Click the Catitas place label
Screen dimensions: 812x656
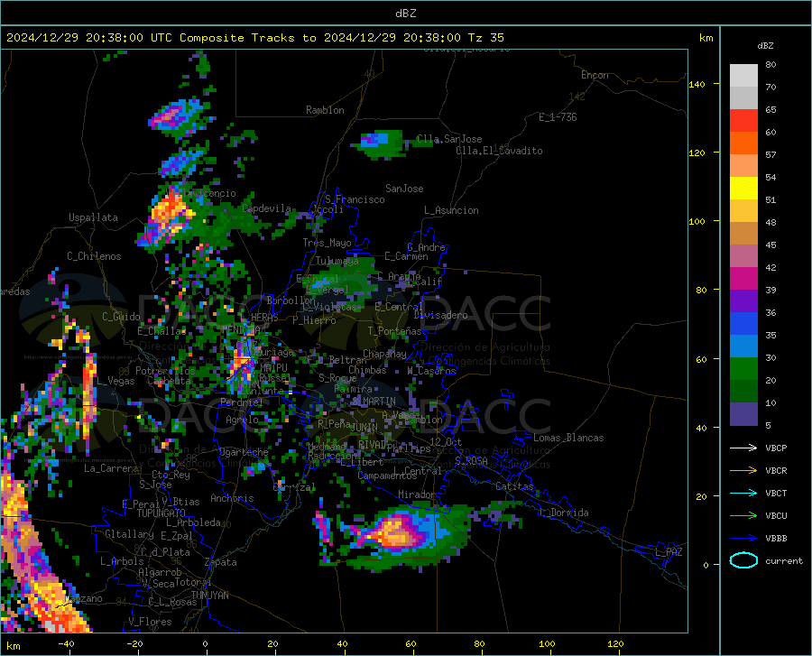[x=515, y=486]
